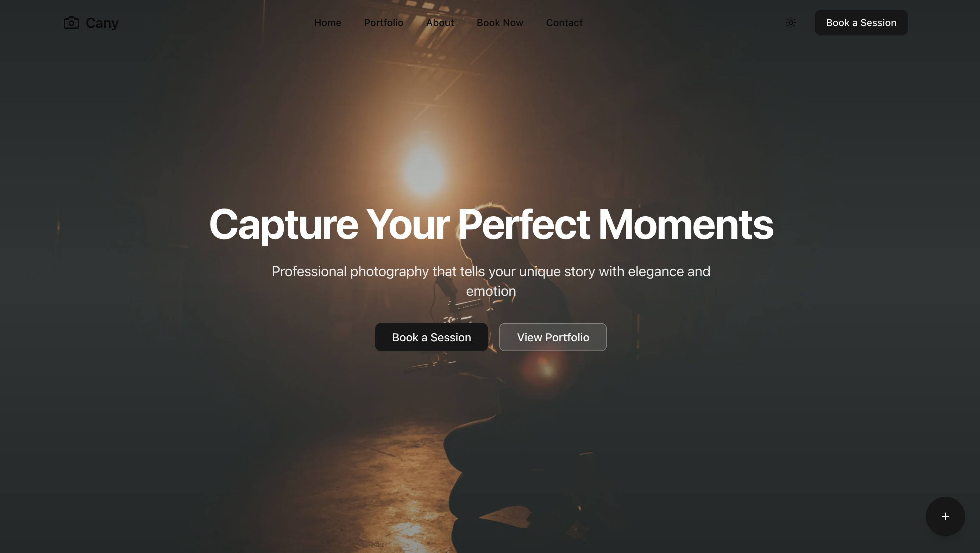Viewport: 980px width, 553px height.
Task: Toggle the sun light/dark theme icon
Action: (791, 23)
